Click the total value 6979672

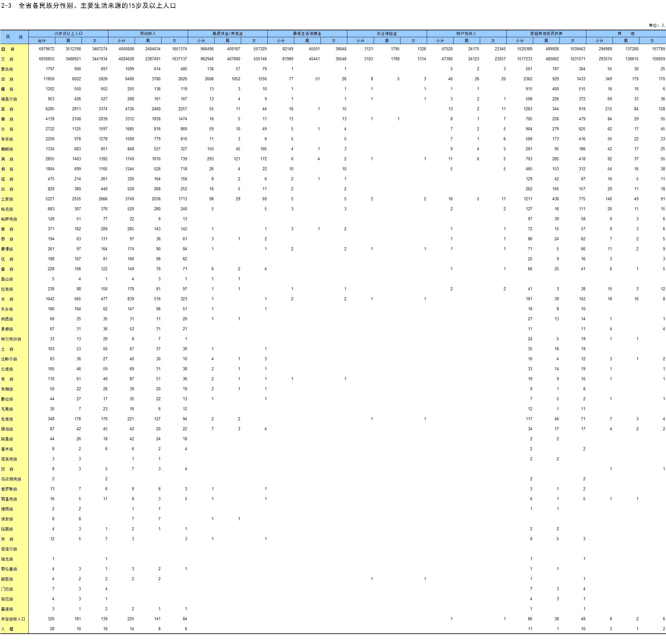pos(47,49)
